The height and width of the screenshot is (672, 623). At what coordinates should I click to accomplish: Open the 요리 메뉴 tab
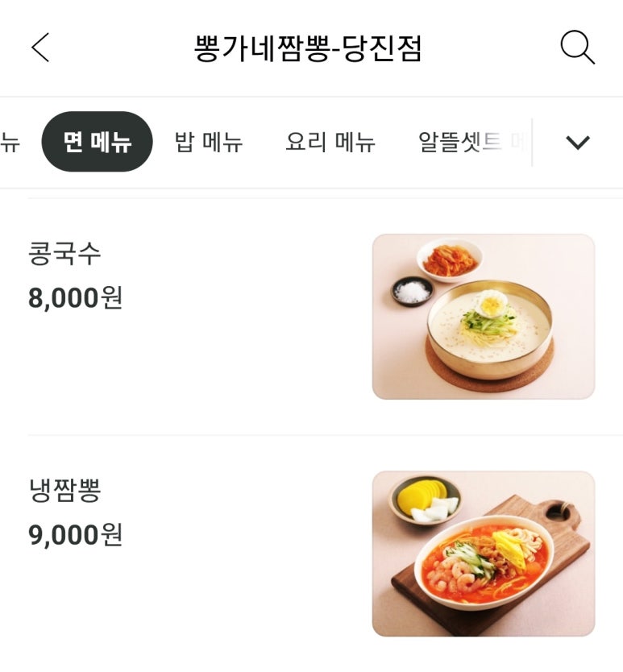point(330,143)
